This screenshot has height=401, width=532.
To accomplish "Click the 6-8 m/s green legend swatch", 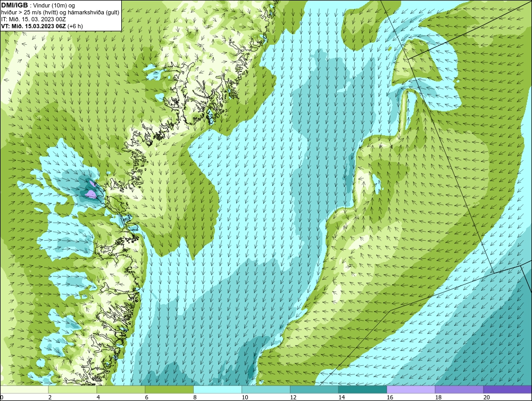I will [169, 389].
